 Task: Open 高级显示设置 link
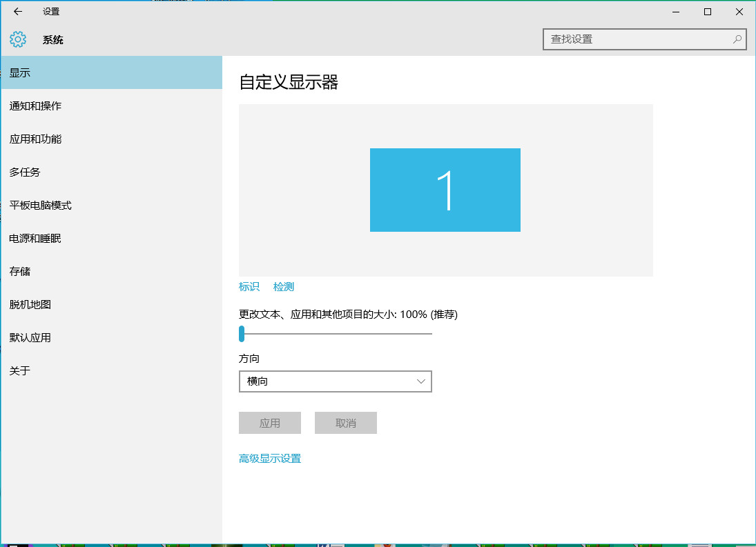(270, 459)
